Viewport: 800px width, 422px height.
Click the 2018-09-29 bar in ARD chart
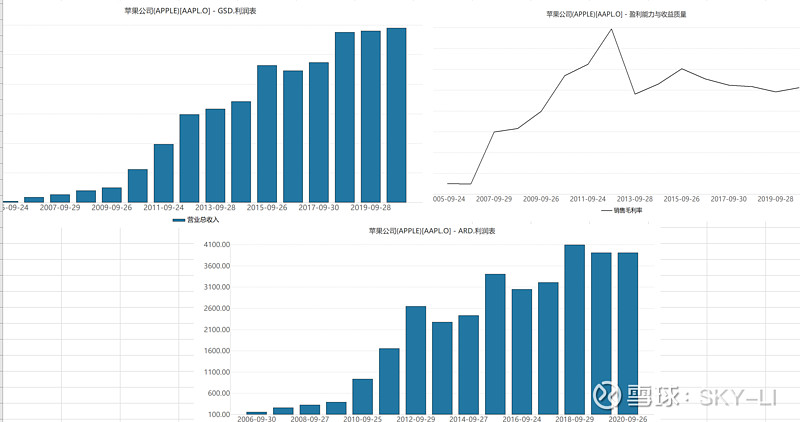click(x=574, y=330)
